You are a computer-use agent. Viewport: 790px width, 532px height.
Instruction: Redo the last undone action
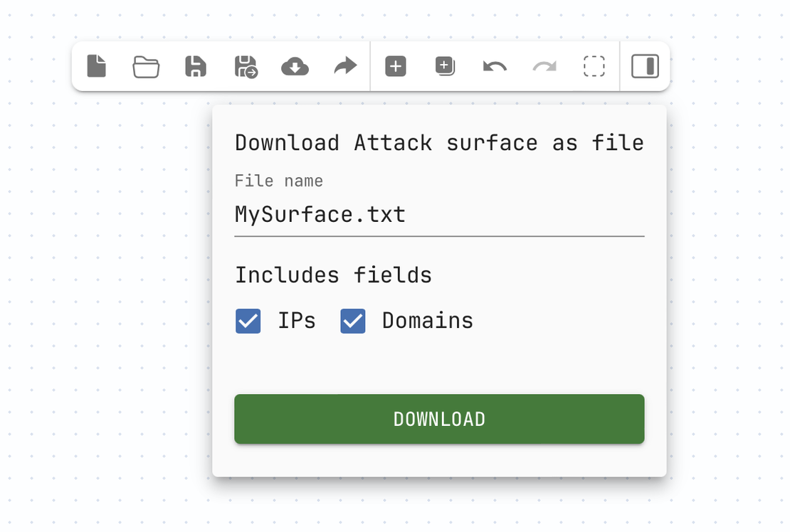[x=544, y=66]
